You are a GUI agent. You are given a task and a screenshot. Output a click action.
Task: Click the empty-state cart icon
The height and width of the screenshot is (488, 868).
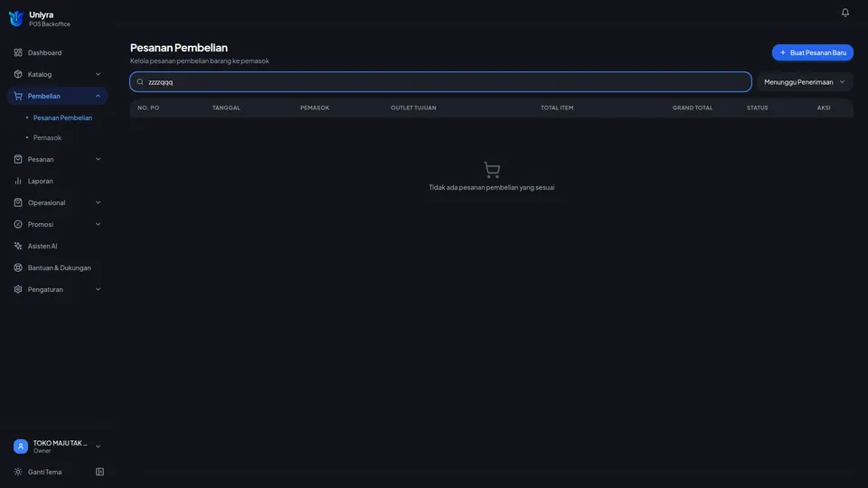point(492,169)
